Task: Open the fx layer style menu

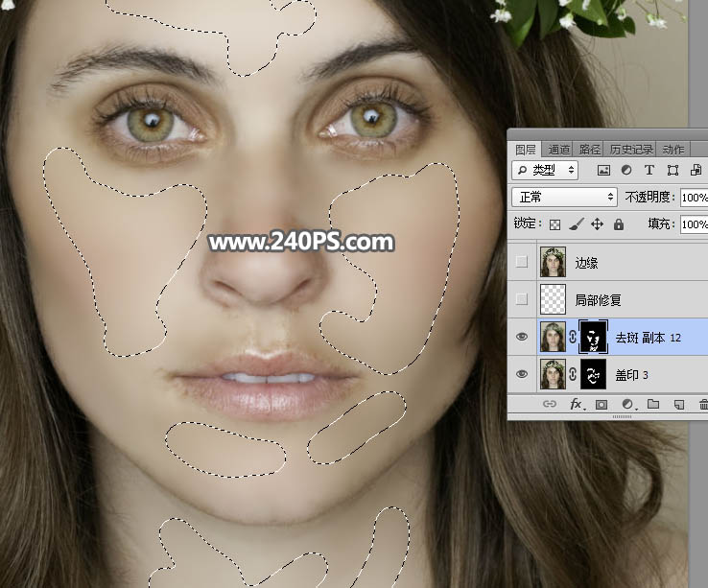Action: pyautogui.click(x=576, y=405)
